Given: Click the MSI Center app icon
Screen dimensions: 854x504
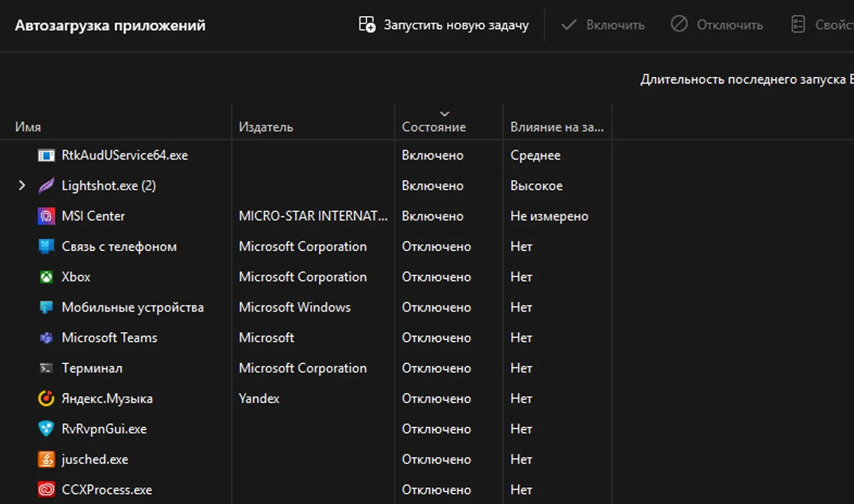Looking at the screenshot, I should 46,216.
